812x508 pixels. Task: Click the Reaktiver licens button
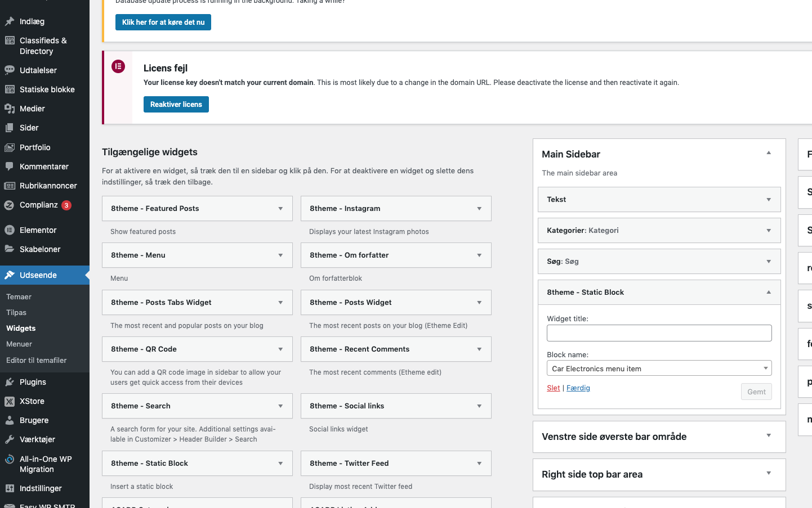click(x=176, y=105)
